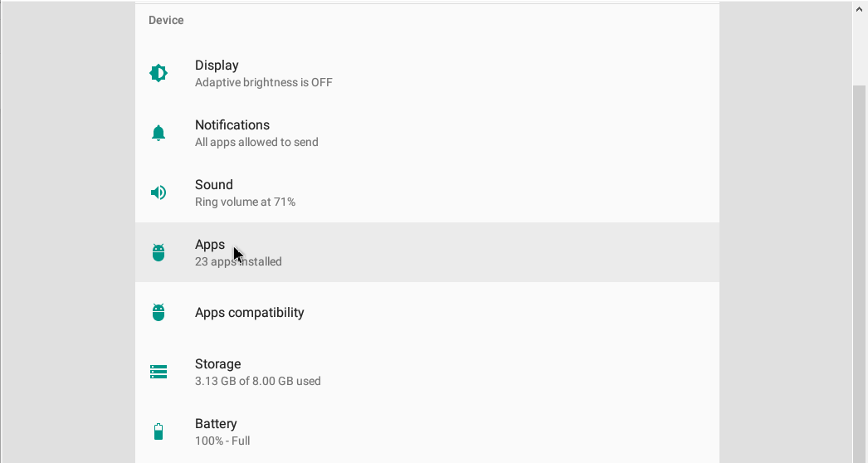
Task: Click the Sound speaker icon
Action: 158,193
